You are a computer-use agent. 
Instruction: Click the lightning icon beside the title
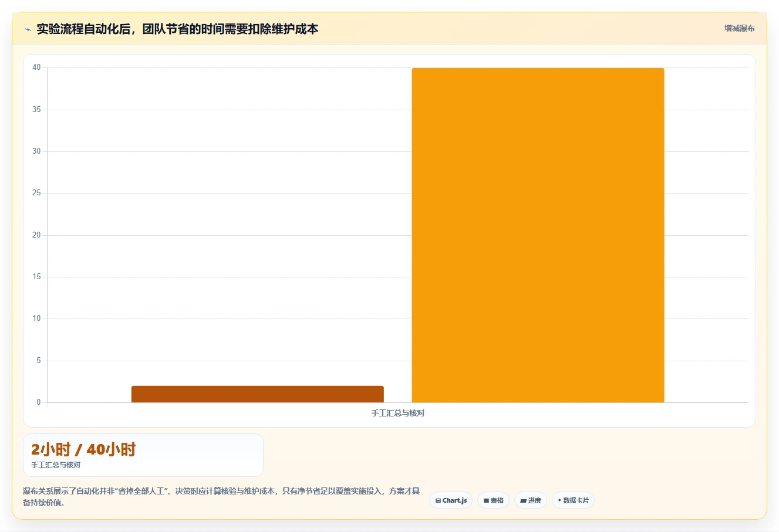point(28,29)
